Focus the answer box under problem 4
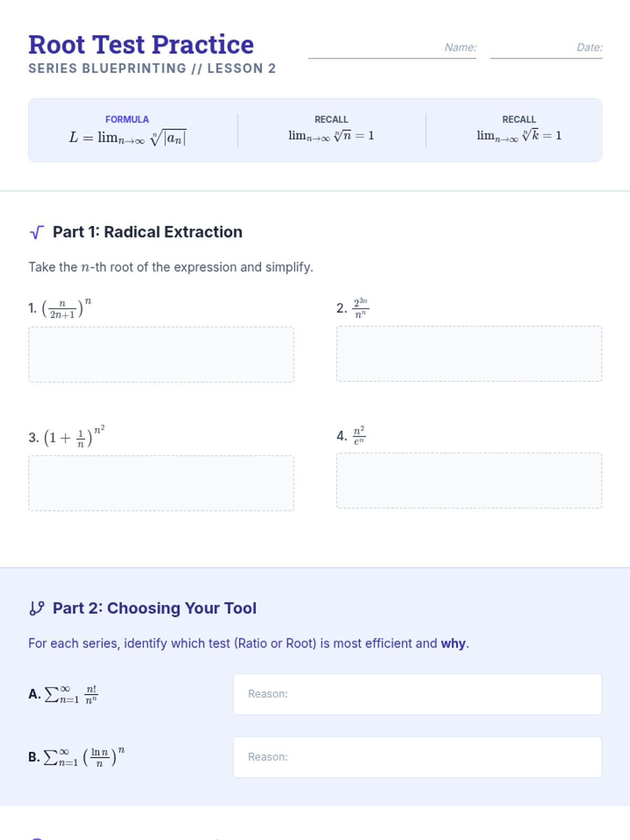The width and height of the screenshot is (630, 840). 468,480
